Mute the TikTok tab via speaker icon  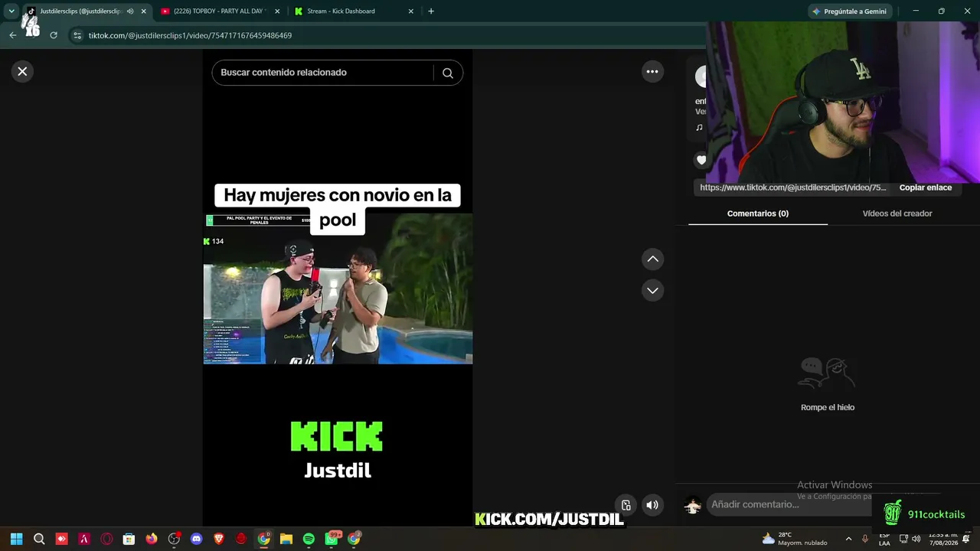click(130, 11)
